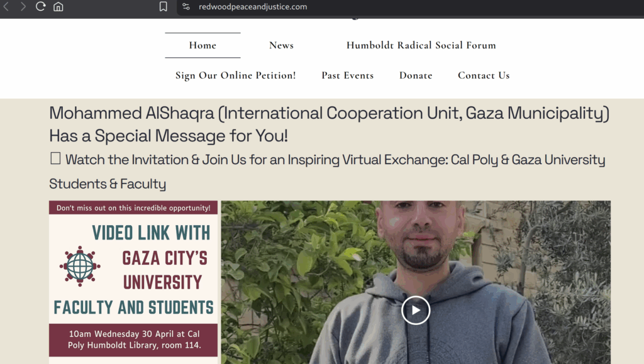The height and width of the screenshot is (364, 644).
Task: Bookmark this page using the bookmark icon
Action: [x=163, y=6]
